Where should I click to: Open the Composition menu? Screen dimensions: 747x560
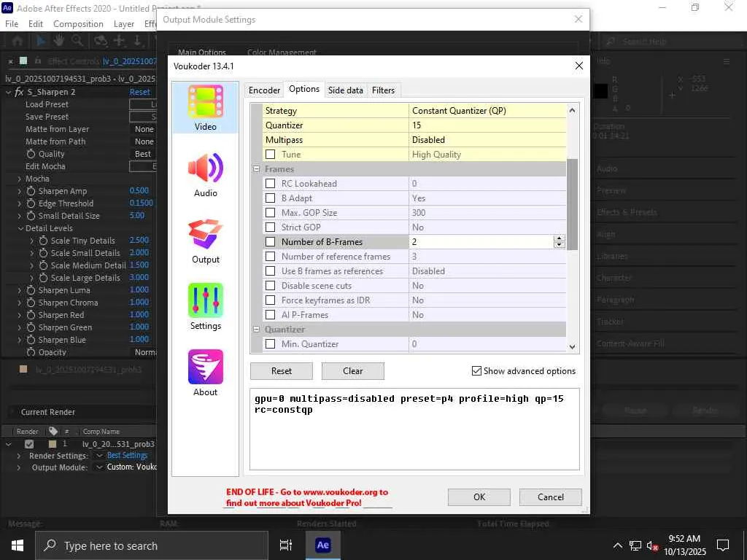(78, 24)
